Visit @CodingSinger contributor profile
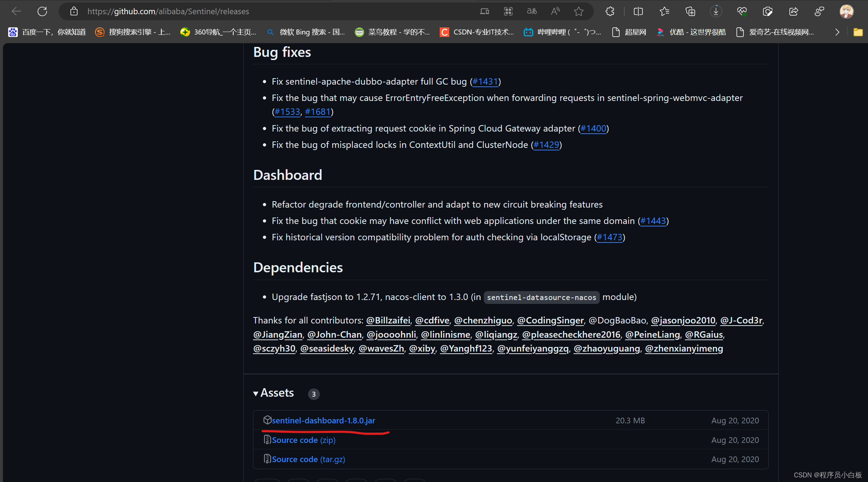 click(x=550, y=321)
